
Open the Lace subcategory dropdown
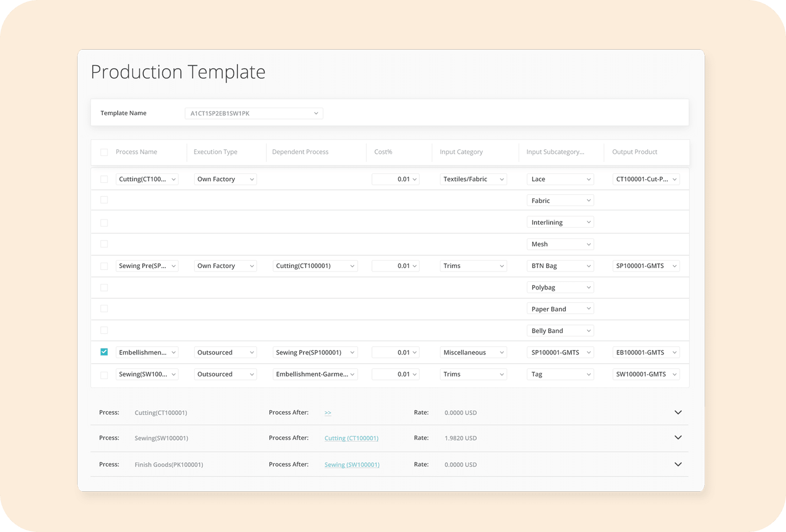tap(560, 179)
